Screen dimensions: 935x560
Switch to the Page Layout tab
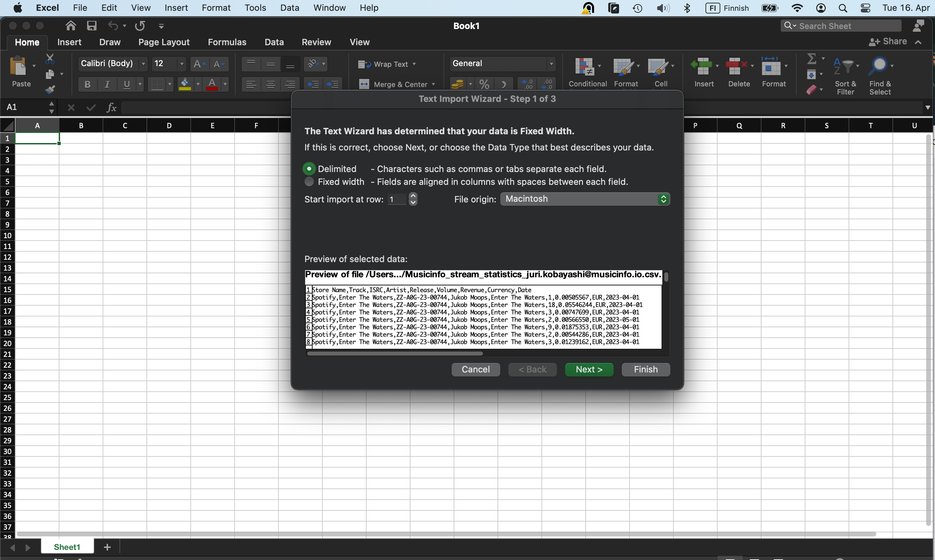pos(164,42)
